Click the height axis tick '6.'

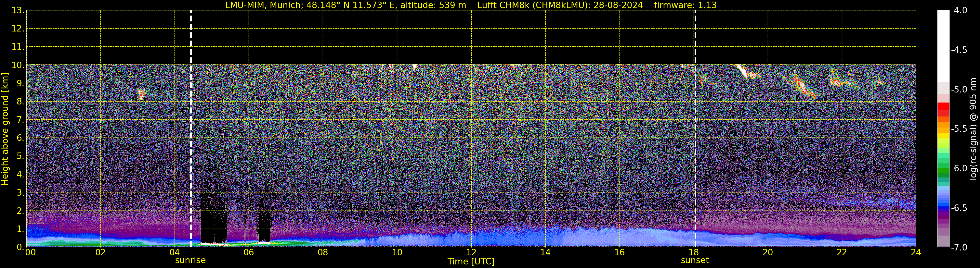(x=20, y=138)
